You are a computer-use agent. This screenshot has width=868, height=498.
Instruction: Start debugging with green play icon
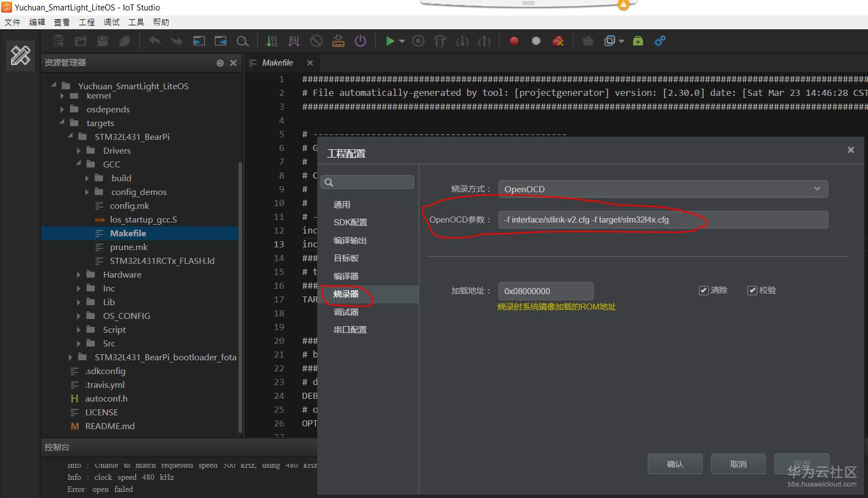click(390, 41)
